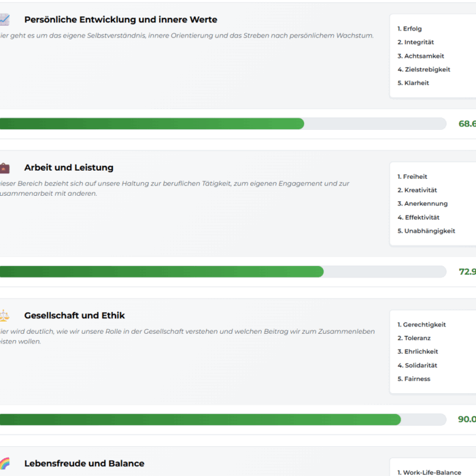Click the rainbow icon beside Lebensfreude und Balance
Screen dimensions: 476x476
click(x=4, y=464)
